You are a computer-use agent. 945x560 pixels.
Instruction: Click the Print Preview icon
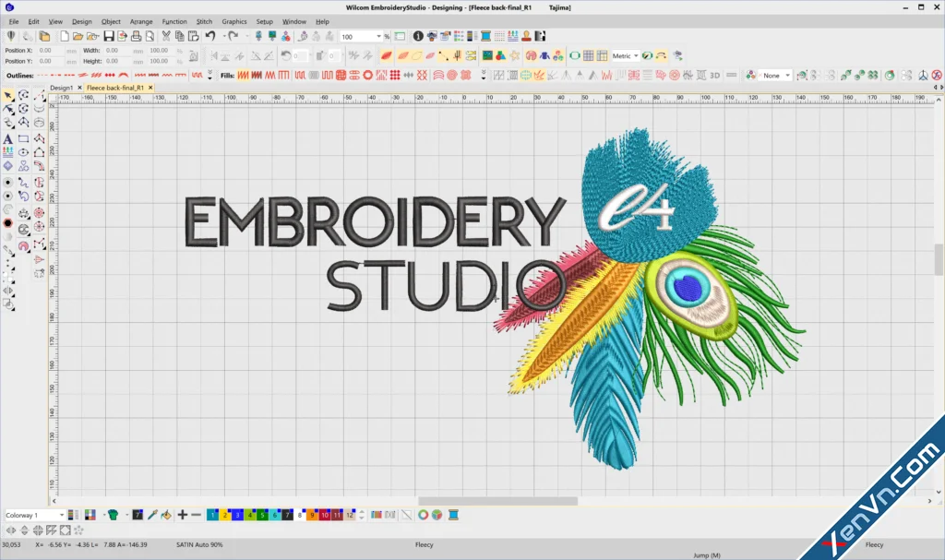tap(150, 37)
